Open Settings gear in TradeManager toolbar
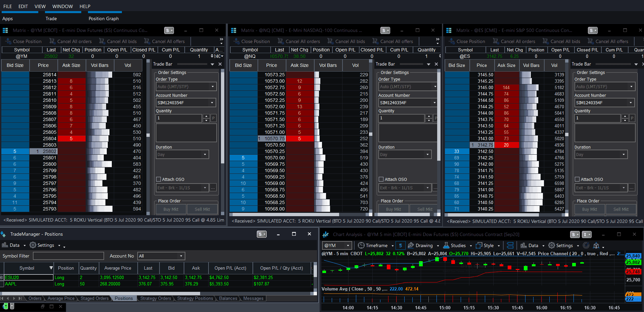 (x=33, y=245)
